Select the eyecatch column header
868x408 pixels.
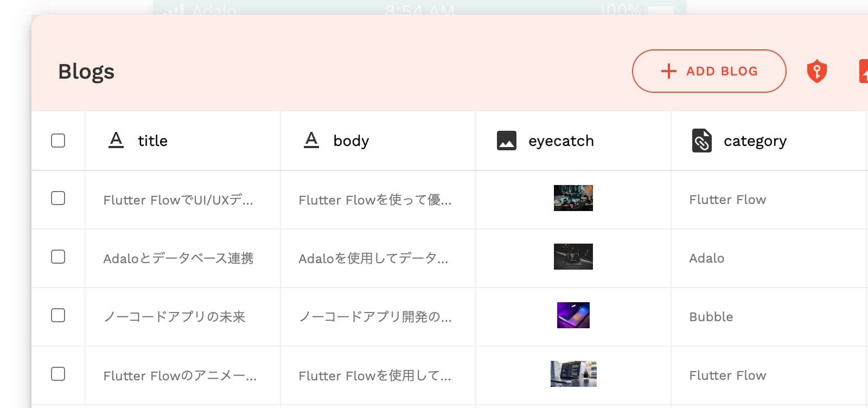tap(573, 141)
